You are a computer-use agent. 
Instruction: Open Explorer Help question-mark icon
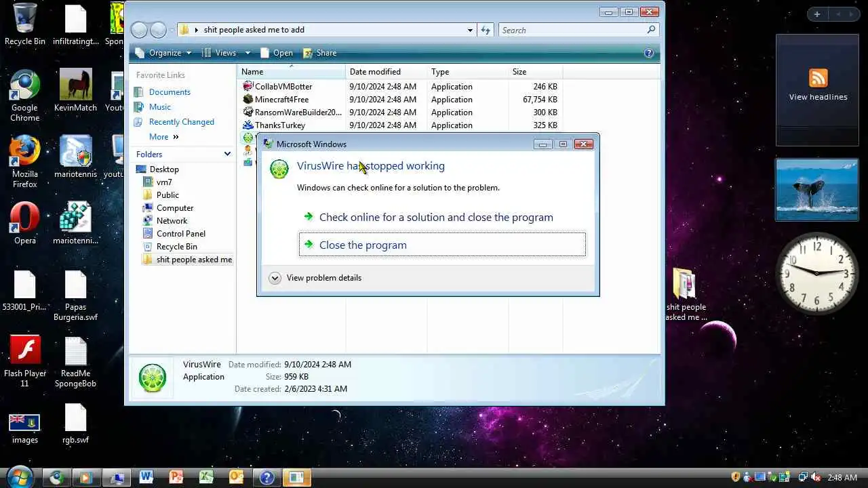[649, 53]
